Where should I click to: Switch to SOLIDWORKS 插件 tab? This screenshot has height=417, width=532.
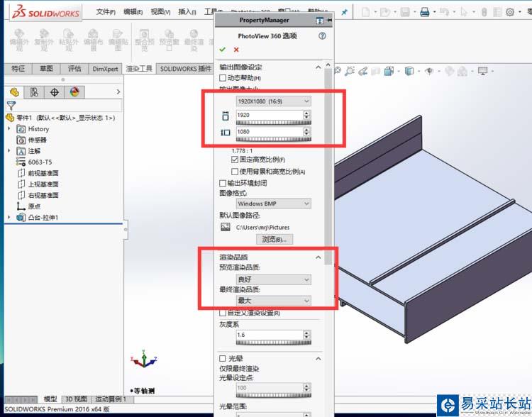pyautogui.click(x=186, y=69)
